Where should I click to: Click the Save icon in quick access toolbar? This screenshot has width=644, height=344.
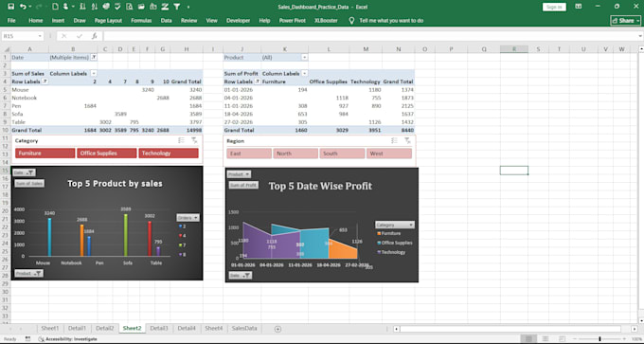(11, 7)
